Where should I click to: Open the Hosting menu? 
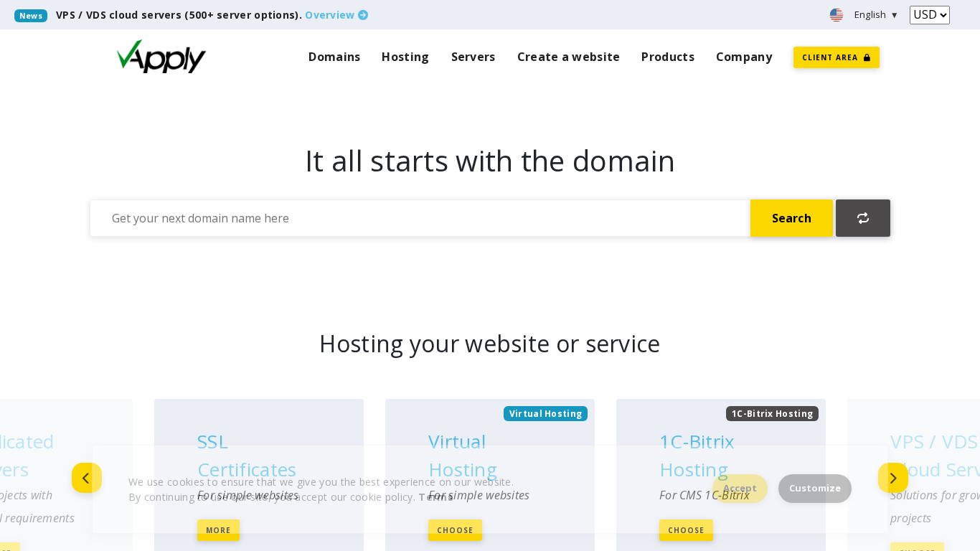pos(405,57)
